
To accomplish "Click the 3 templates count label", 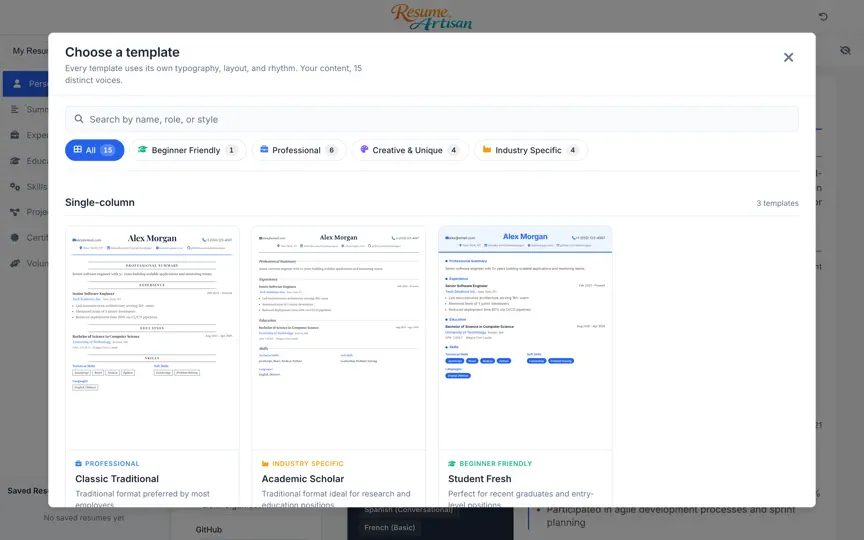I will [x=777, y=203].
